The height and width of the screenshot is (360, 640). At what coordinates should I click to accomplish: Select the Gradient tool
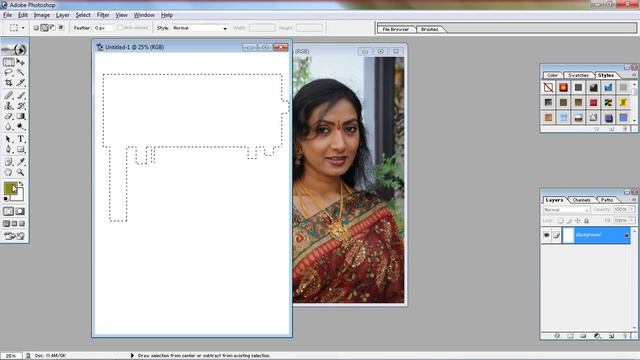coord(21,116)
